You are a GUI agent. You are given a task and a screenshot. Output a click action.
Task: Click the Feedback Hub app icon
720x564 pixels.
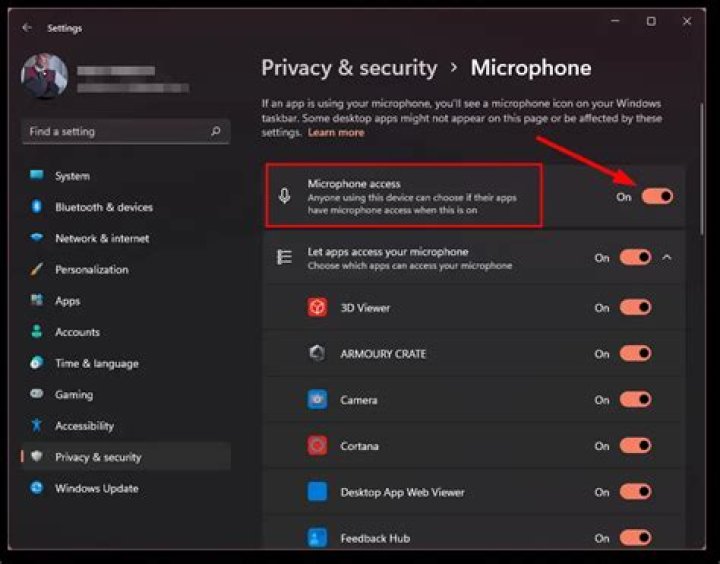[317, 537]
